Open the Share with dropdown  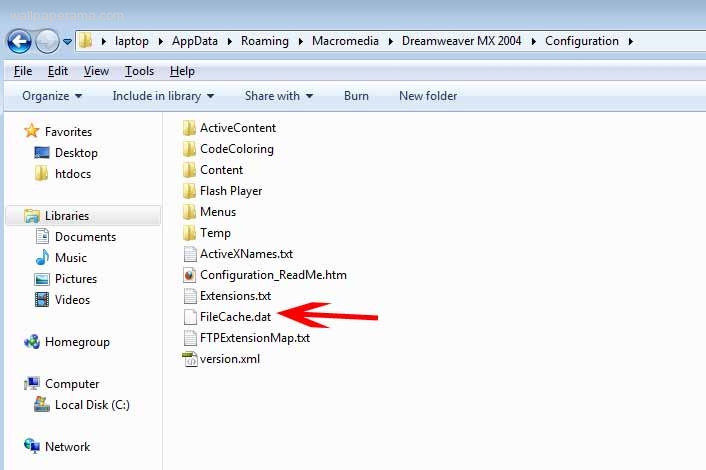[279, 96]
